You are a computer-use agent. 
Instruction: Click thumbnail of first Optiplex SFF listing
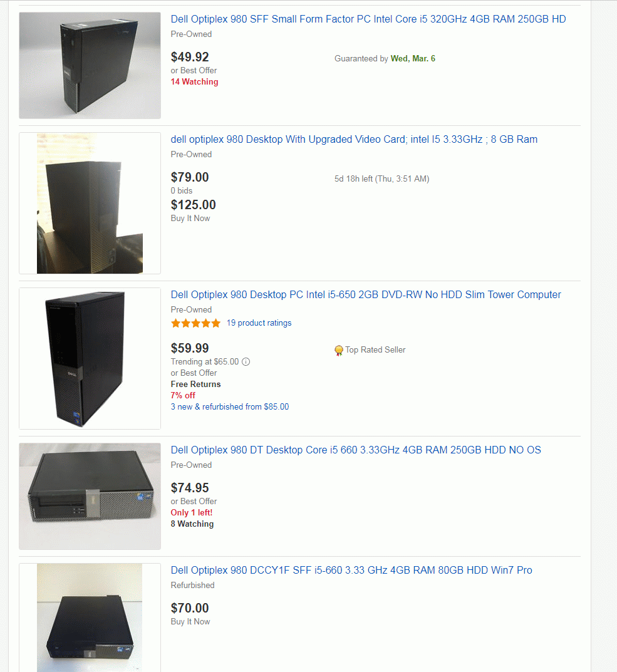(90, 65)
